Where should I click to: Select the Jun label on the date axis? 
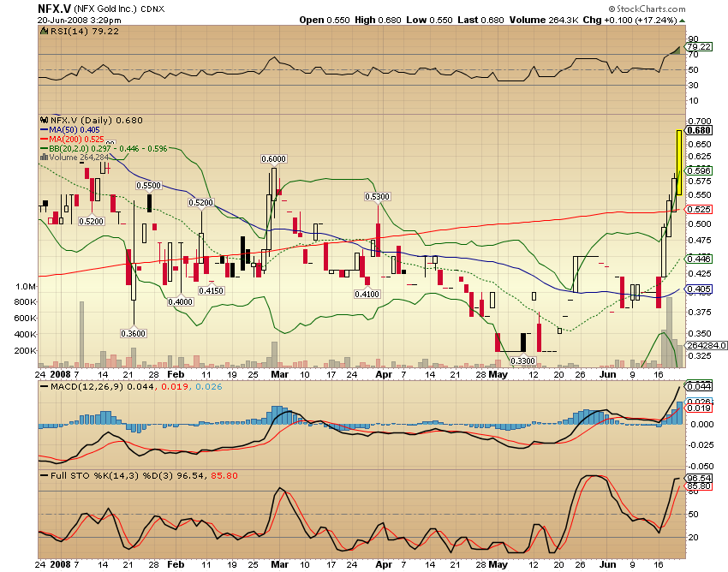608,374
